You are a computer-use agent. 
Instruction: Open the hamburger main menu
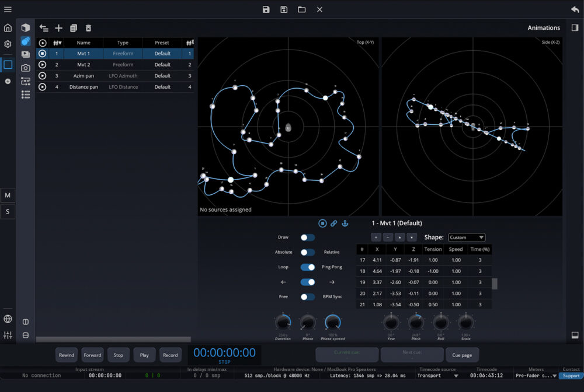(8, 9)
